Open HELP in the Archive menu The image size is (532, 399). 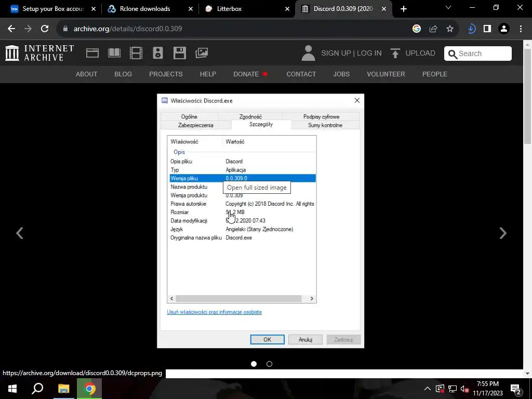pyautogui.click(x=208, y=74)
